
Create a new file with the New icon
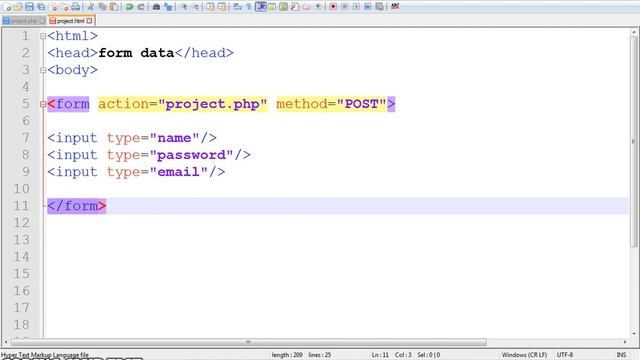point(7,7)
